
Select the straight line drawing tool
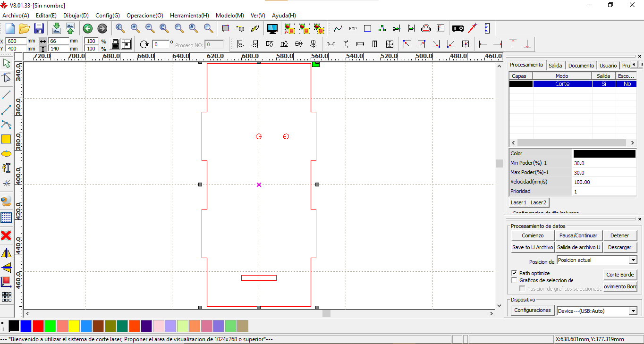(6, 95)
